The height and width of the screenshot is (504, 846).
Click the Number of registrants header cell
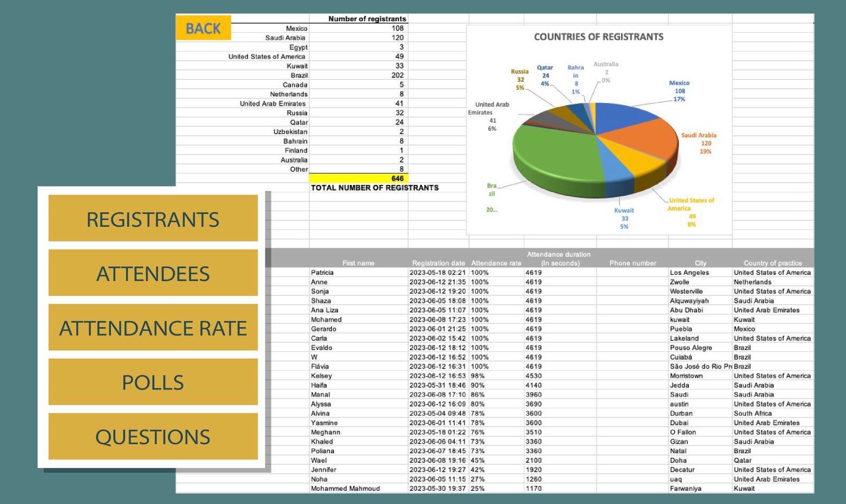[366, 19]
